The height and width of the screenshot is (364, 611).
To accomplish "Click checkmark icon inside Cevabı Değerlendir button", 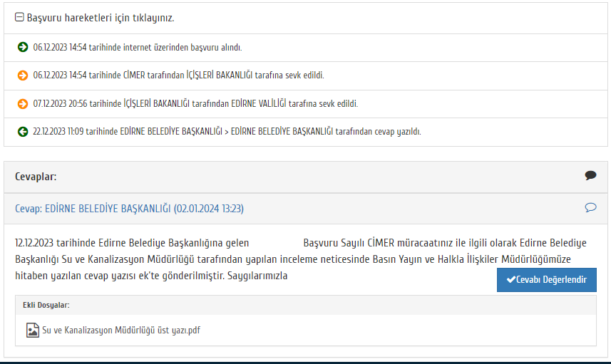I will (510, 280).
